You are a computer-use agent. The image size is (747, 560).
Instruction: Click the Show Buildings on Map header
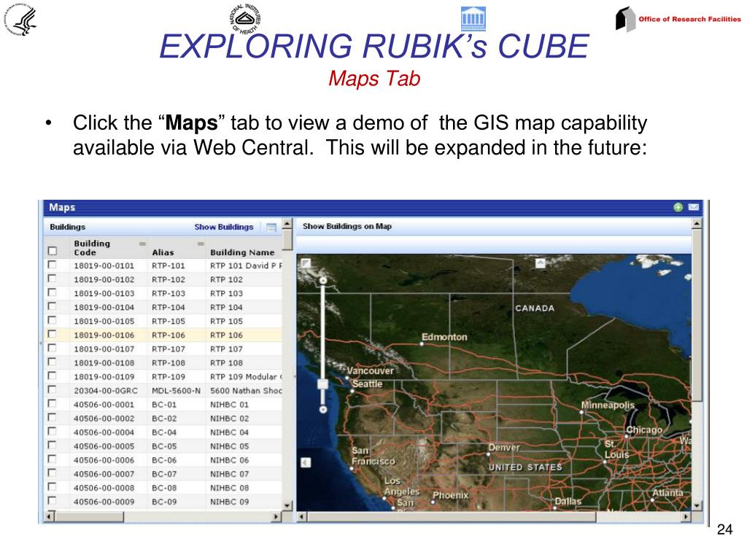click(347, 226)
